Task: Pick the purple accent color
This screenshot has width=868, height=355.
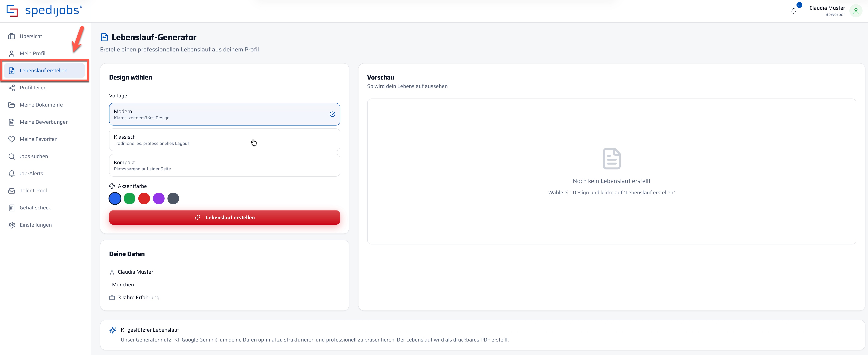Action: point(159,198)
